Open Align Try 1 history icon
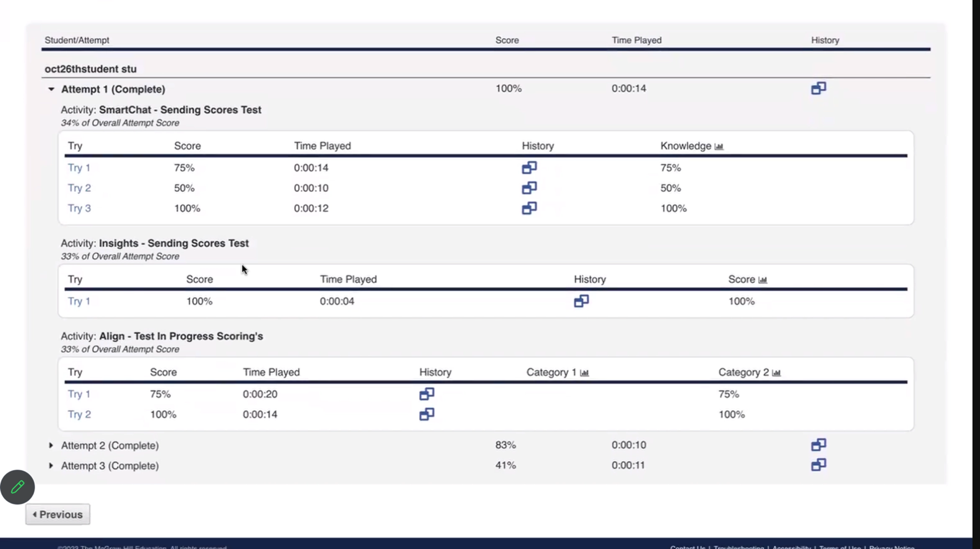The image size is (980, 549). pyautogui.click(x=427, y=394)
